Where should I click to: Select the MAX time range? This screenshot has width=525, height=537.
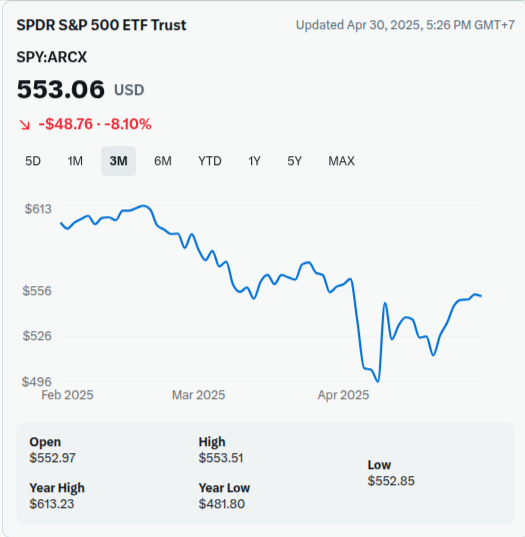coord(341,161)
